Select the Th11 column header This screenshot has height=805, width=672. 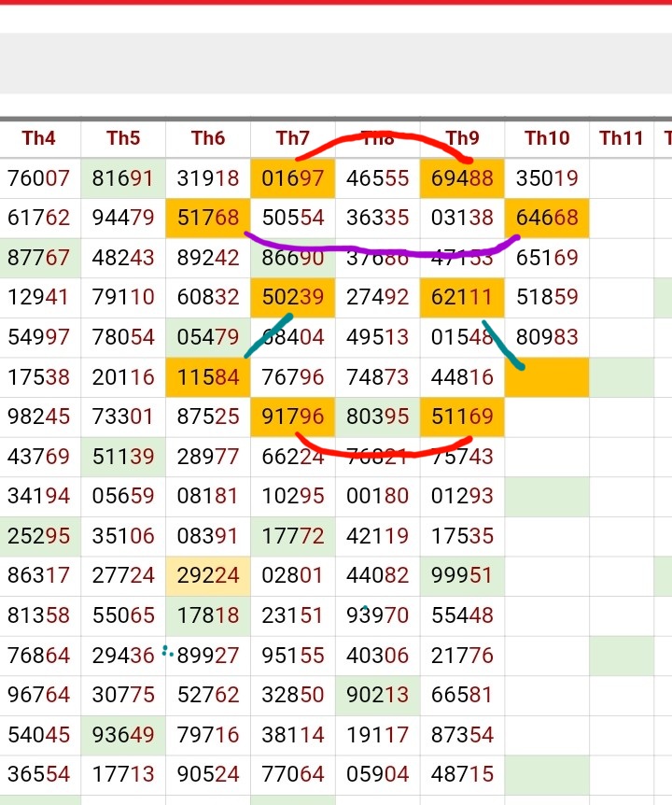point(622,138)
